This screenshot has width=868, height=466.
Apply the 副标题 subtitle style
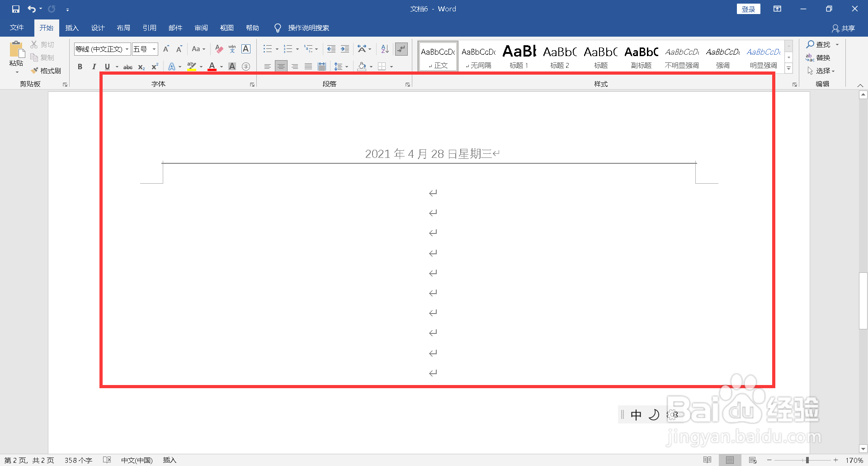641,56
